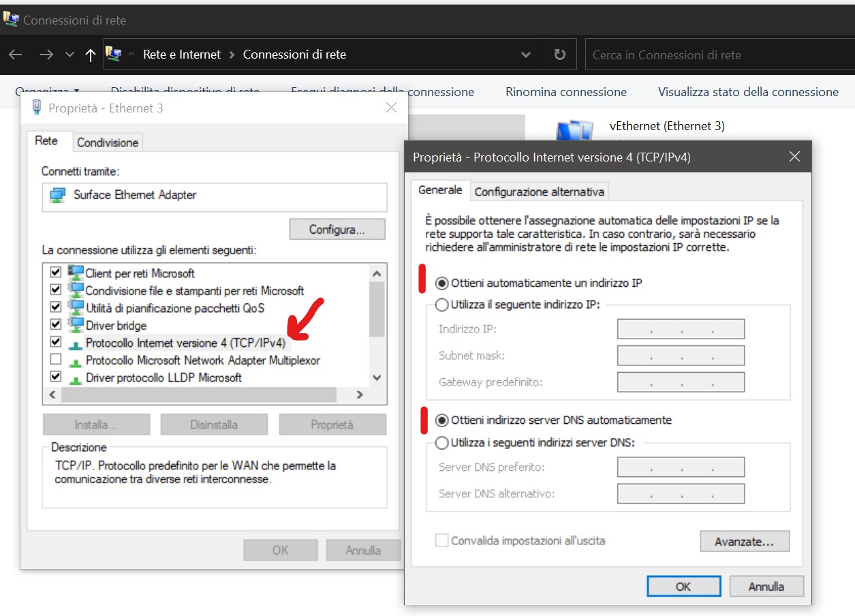
Task: Close the Proprietà - Ethernet 3 dialog
Action: [391, 108]
